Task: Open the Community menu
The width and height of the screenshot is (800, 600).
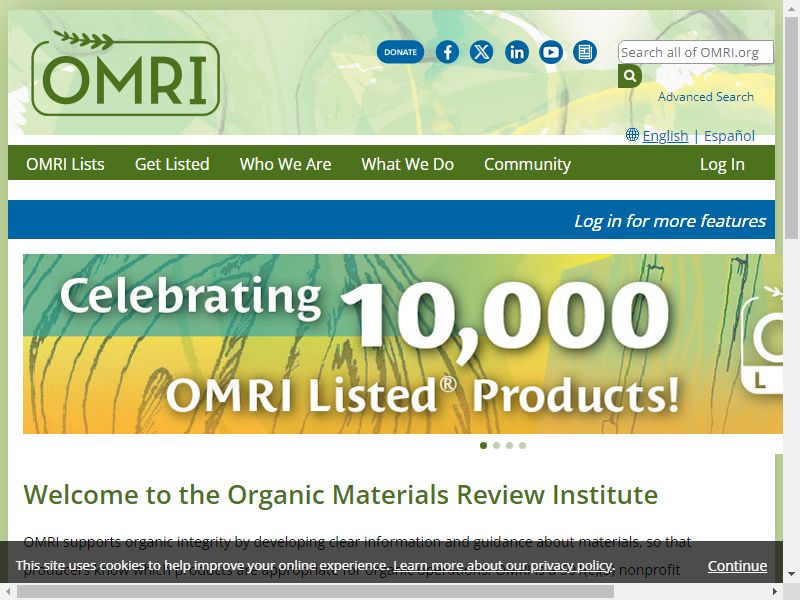Action: pos(527,164)
